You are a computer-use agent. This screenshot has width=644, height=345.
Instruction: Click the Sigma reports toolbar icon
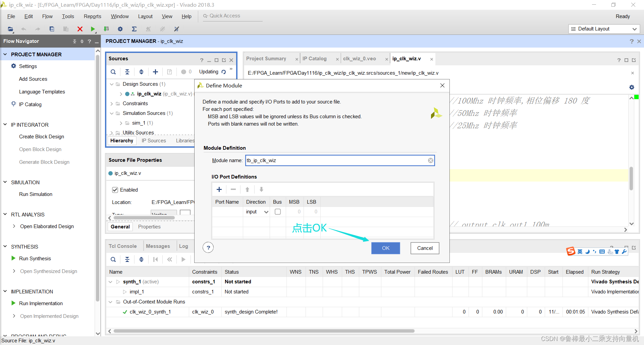point(134,29)
